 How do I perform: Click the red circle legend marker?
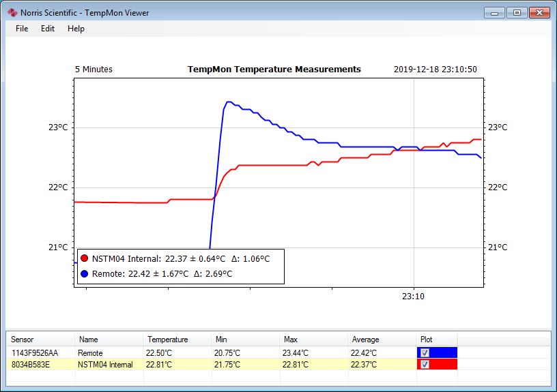pos(85,259)
